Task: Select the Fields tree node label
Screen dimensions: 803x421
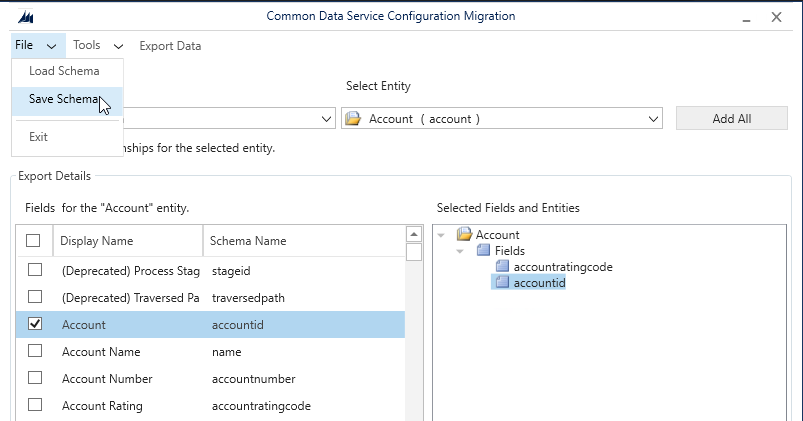Action: pos(510,251)
